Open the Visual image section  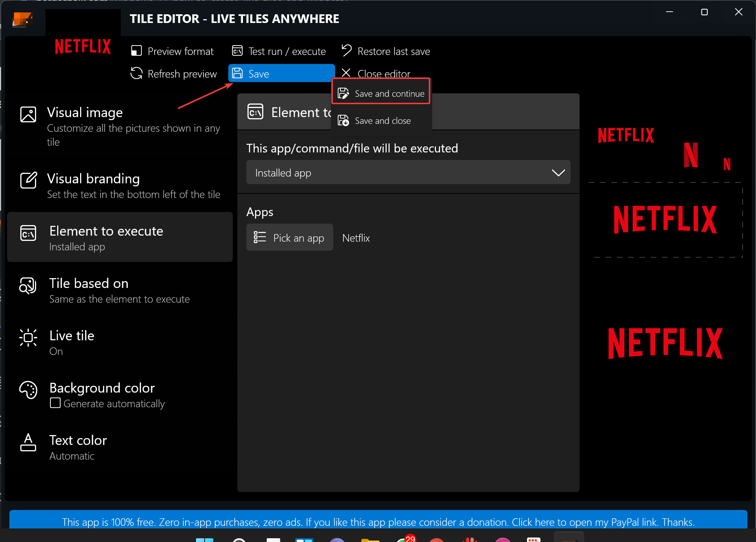[x=120, y=126]
